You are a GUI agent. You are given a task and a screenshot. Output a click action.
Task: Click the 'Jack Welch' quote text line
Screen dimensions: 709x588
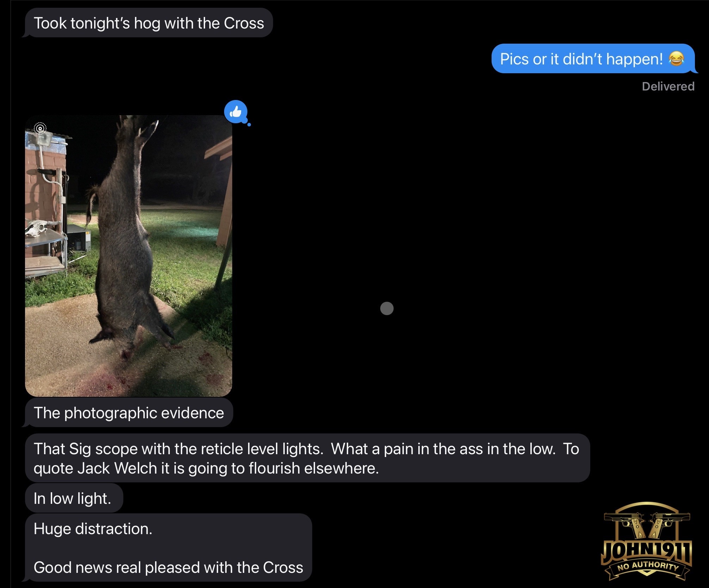(x=206, y=468)
